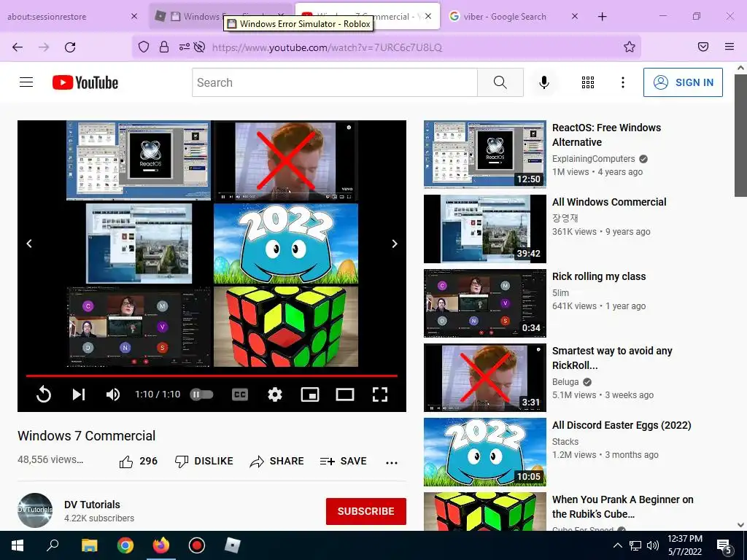Show next suggested videos arrow
This screenshot has height=560, width=747.
click(x=395, y=244)
